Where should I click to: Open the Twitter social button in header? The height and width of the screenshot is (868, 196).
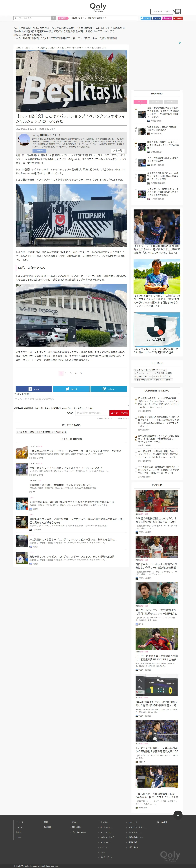(x=145, y=18)
